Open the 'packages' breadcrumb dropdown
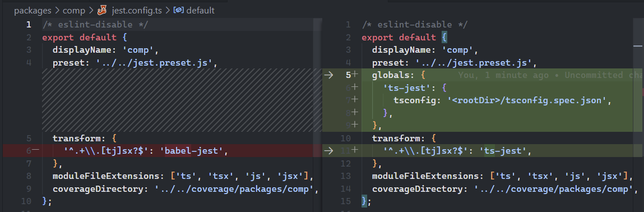This screenshot has height=212, width=644. (33, 10)
